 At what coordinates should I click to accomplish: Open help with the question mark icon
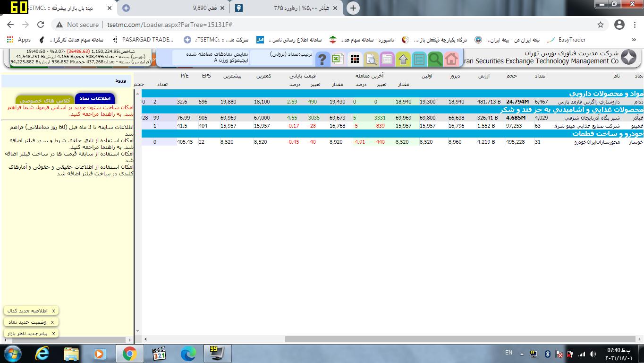[x=322, y=59]
